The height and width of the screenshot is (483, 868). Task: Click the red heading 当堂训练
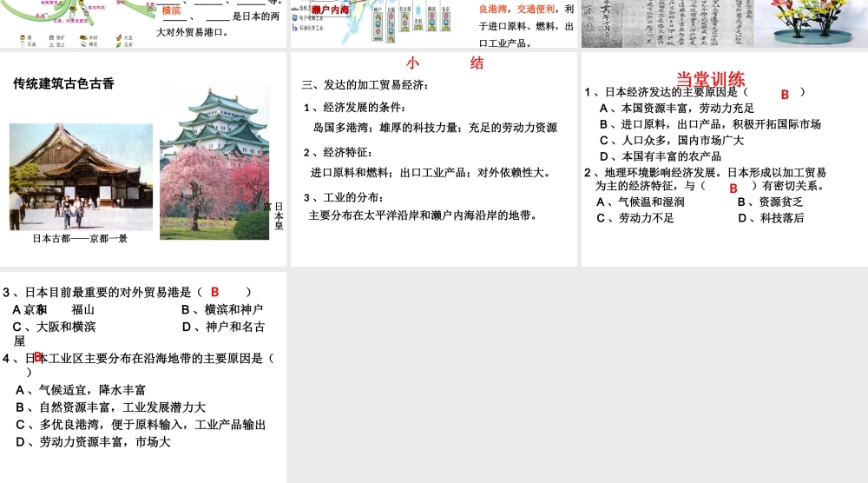click(x=710, y=79)
